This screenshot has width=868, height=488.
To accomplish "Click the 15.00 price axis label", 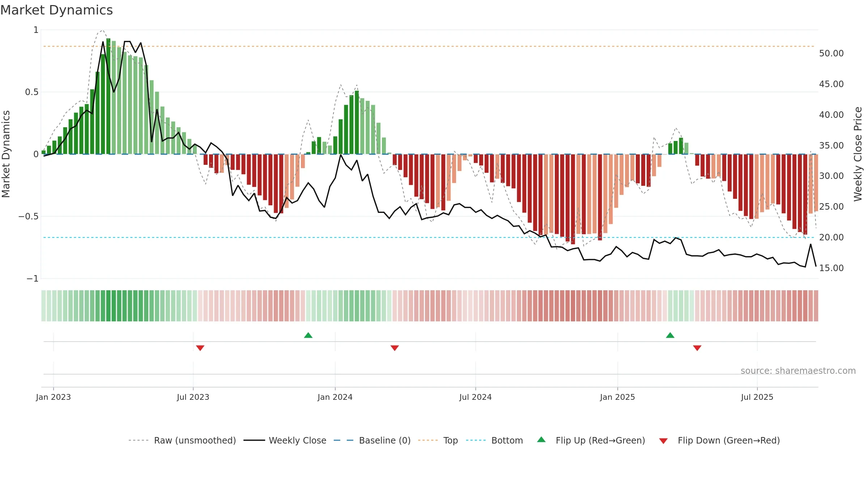I will (831, 268).
